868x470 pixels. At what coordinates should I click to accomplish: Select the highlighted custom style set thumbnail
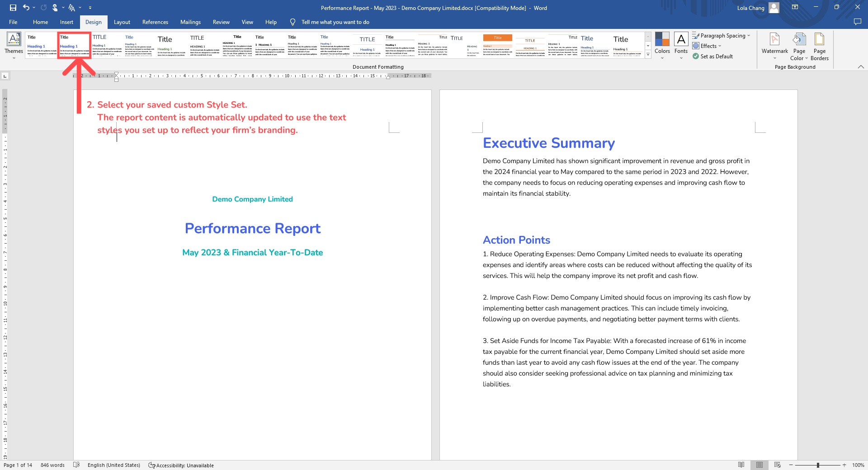(75, 45)
